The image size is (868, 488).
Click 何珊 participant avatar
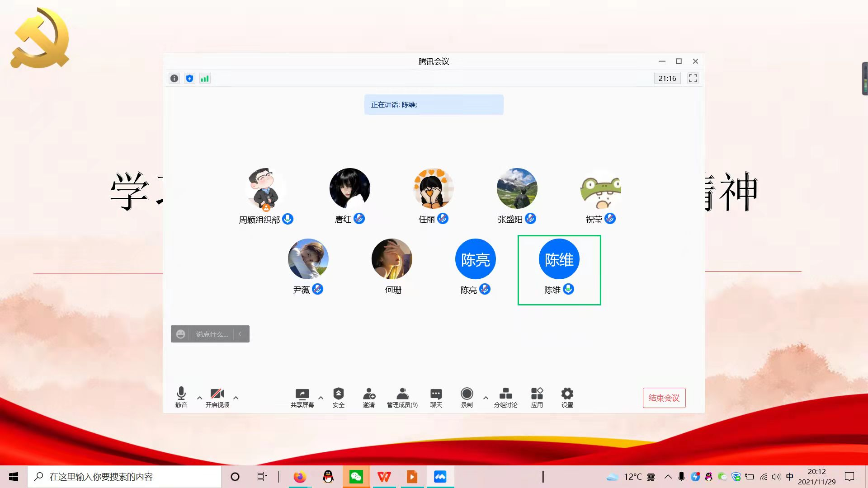[392, 259]
